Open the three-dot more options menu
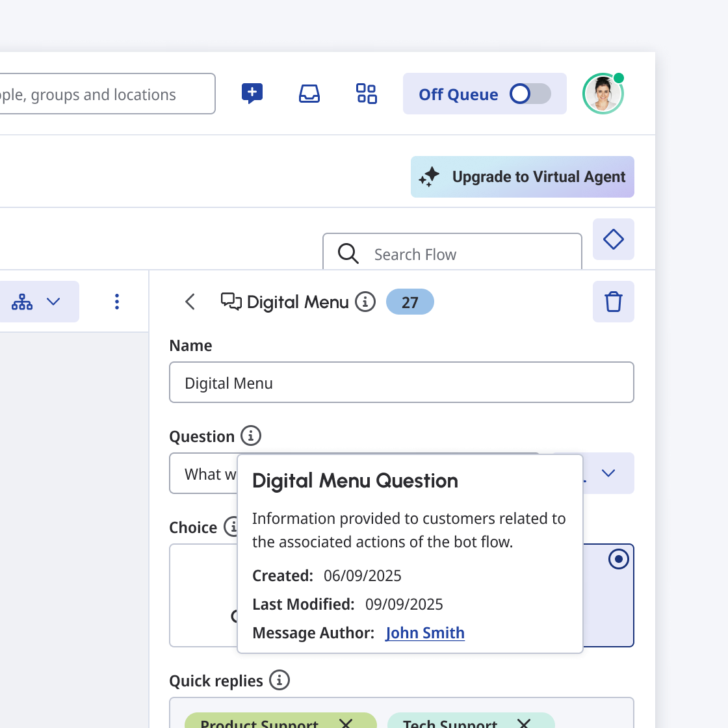This screenshot has height=728, width=728. [117, 302]
